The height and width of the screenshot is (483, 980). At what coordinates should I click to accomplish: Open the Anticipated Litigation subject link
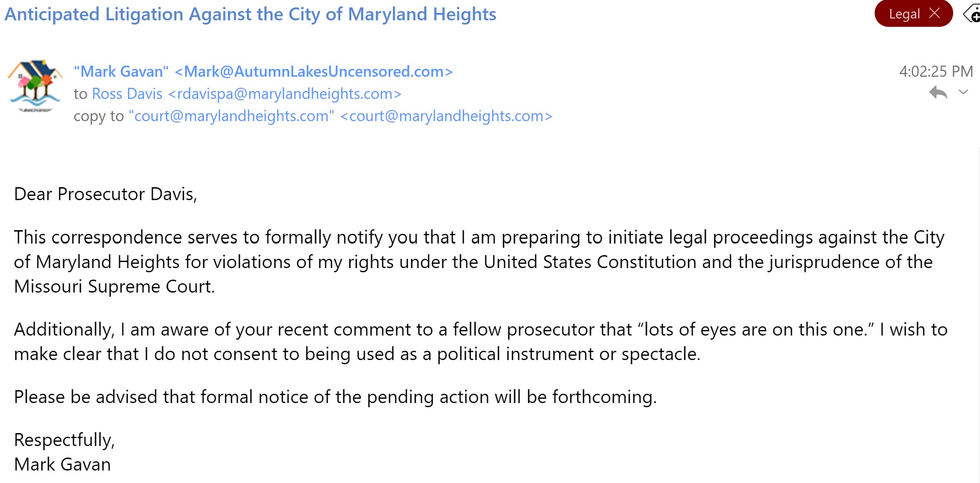[x=250, y=14]
